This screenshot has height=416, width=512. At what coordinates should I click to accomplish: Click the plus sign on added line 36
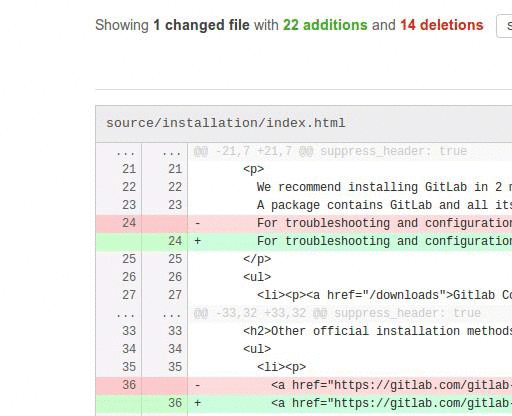198,403
